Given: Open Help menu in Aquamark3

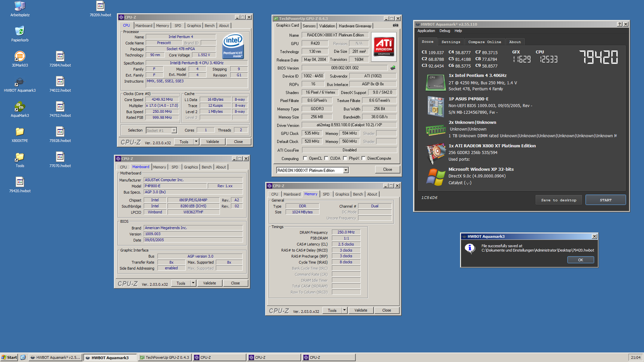Looking at the screenshot, I should click(458, 31).
